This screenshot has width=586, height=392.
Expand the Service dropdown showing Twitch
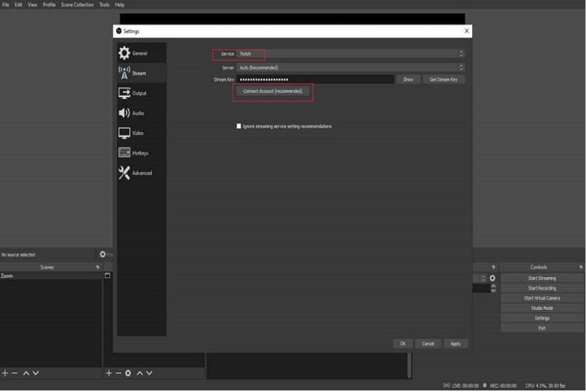(350, 54)
